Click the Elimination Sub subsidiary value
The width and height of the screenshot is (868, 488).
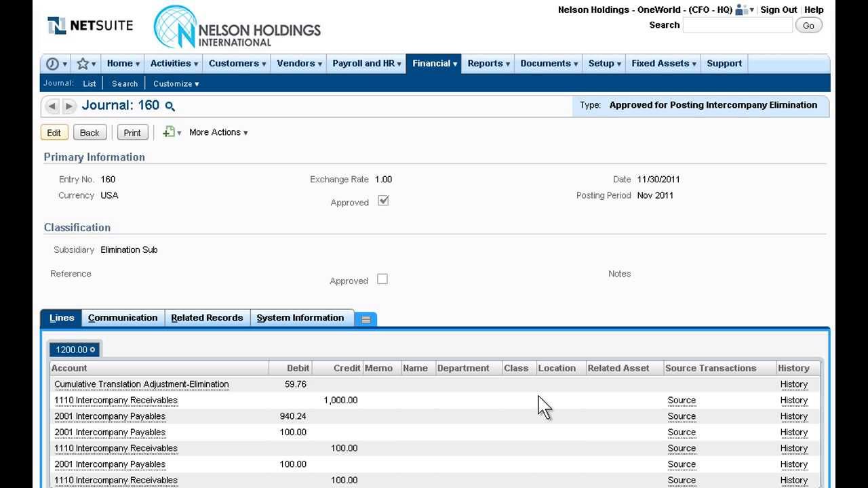tap(129, 250)
